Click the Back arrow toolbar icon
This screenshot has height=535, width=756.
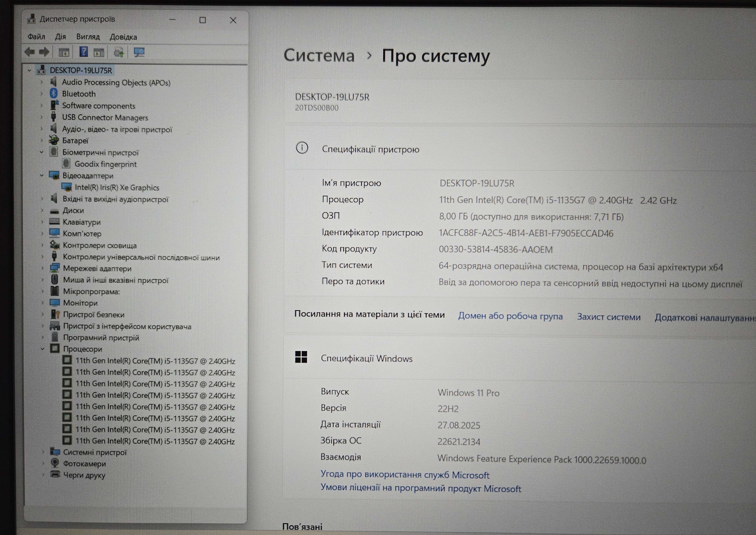(x=30, y=52)
